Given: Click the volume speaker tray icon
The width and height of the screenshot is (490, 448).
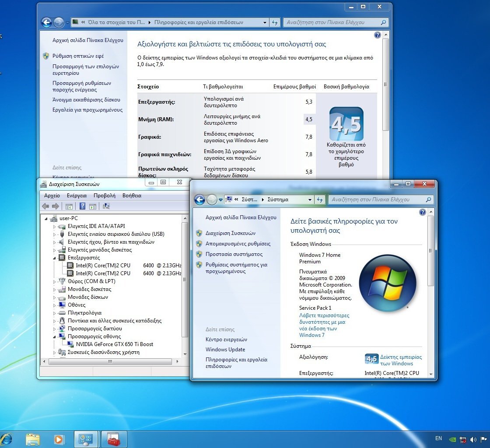Looking at the screenshot, I should 473,440.
